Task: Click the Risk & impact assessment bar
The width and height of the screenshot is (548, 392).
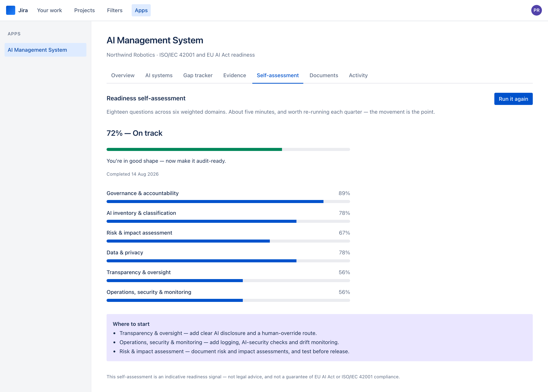Action: pyautogui.click(x=228, y=241)
